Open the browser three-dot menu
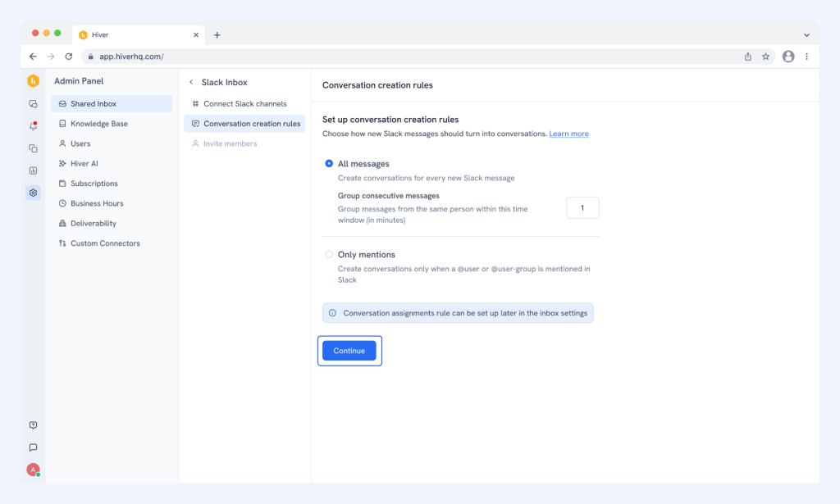The height and width of the screenshot is (504, 840). 807,57
